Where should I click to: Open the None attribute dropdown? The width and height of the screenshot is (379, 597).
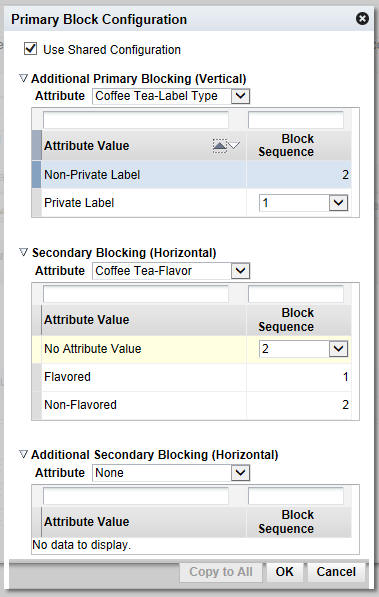click(x=240, y=473)
